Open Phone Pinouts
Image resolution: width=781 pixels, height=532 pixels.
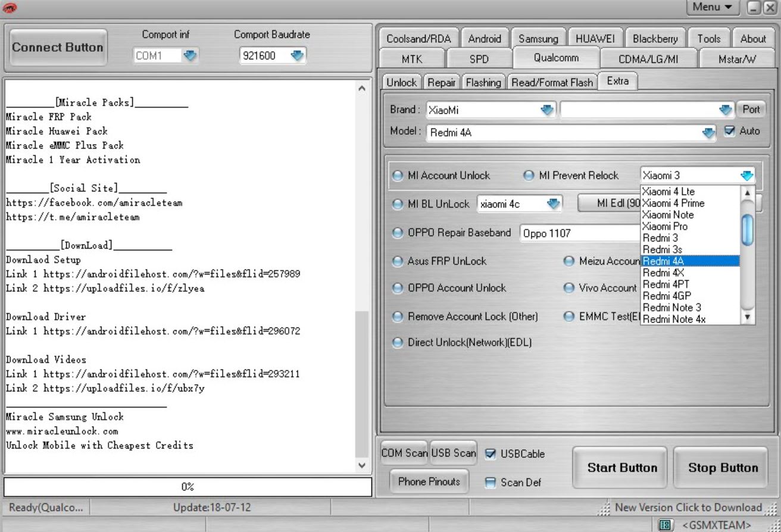429,481
